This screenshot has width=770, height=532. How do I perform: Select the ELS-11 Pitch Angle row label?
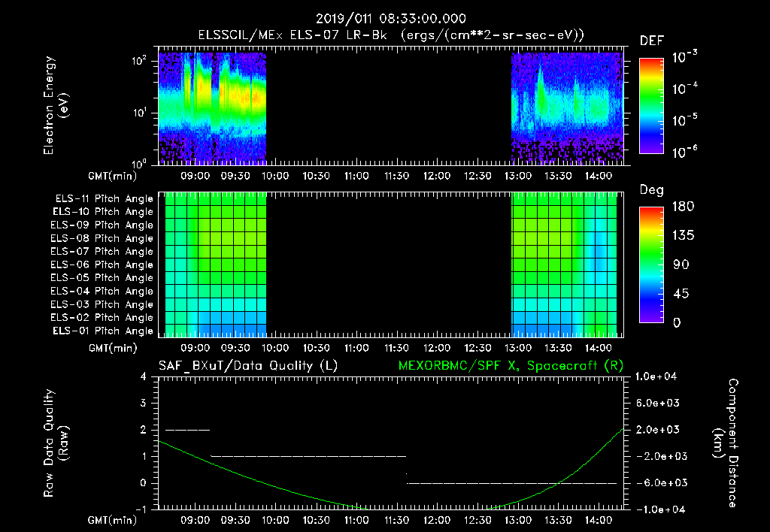pyautogui.click(x=104, y=199)
